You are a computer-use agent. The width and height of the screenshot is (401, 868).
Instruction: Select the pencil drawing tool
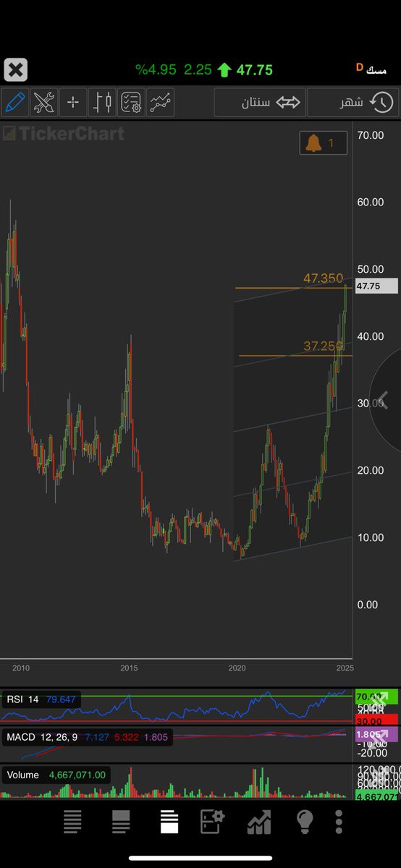(14, 103)
